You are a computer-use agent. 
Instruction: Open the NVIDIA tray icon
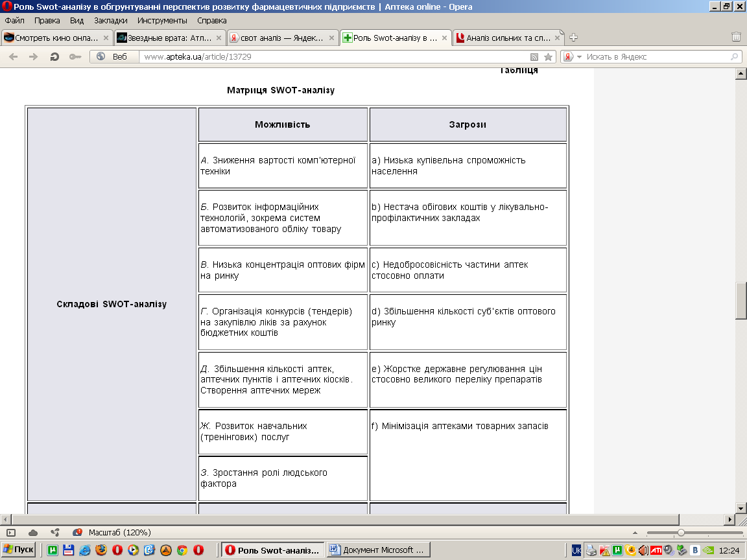[x=708, y=550]
